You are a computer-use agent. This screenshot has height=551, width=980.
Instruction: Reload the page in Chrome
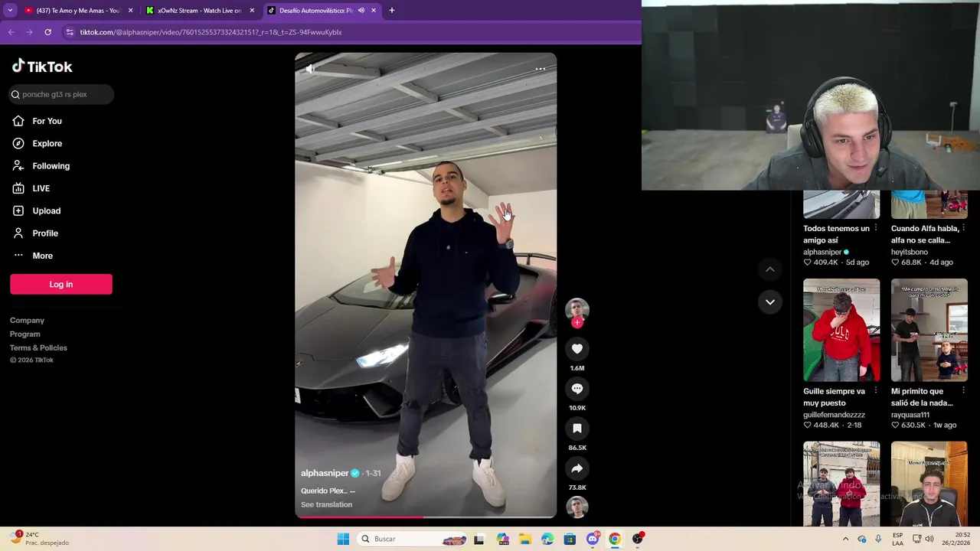pos(47,32)
